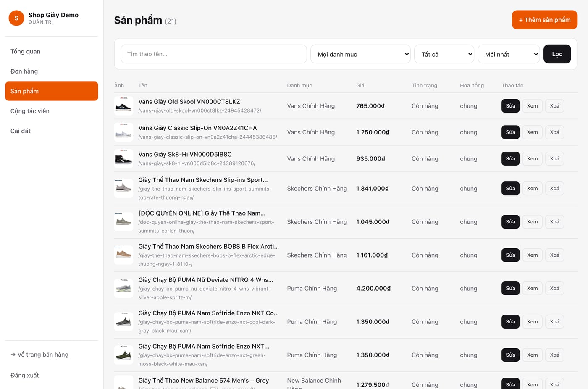Click Xem for PUMA Softride Enzo NXT Co...

[x=532, y=322]
